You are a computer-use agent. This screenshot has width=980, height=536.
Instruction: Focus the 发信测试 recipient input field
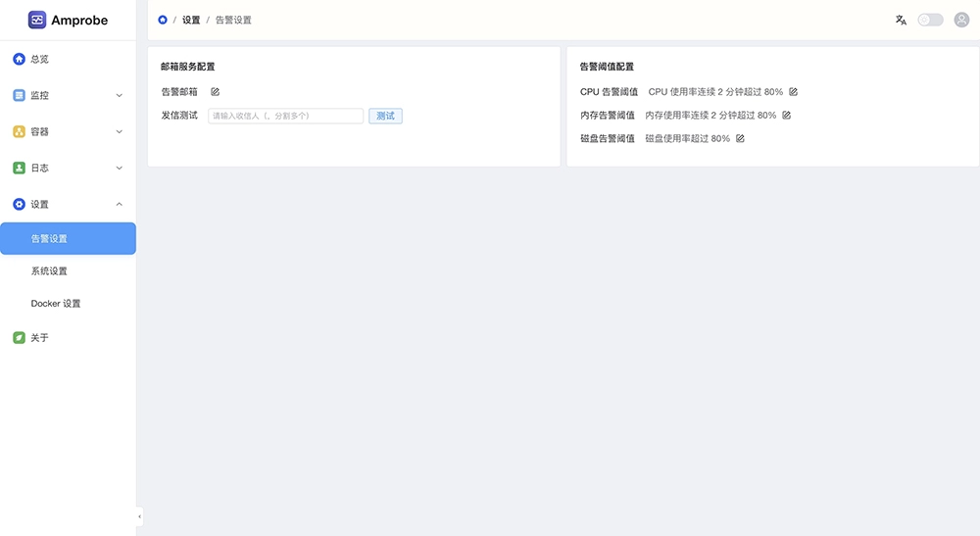[285, 116]
